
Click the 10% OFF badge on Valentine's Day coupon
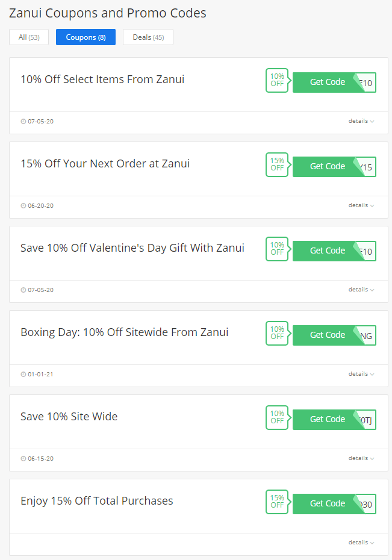pos(277,249)
